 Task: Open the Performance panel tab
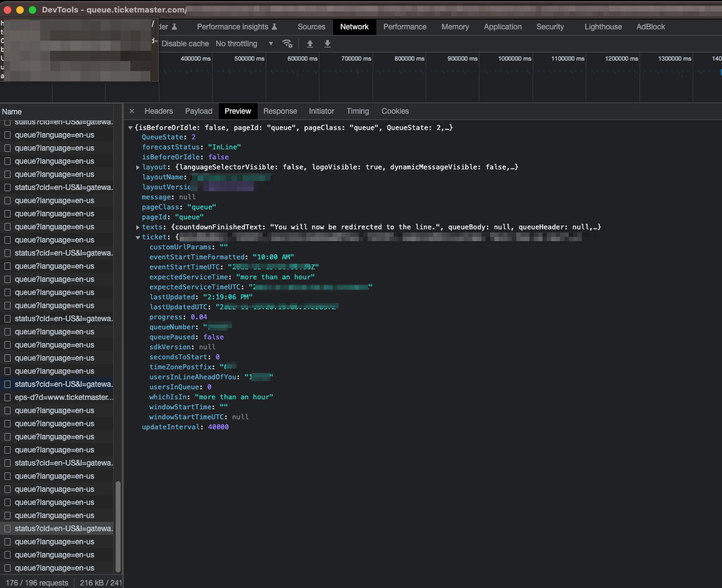coord(404,27)
